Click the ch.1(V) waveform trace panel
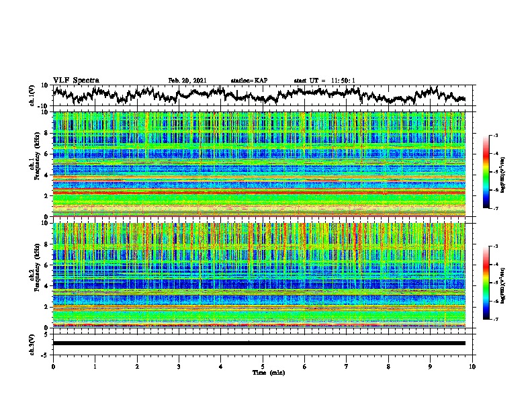The width and height of the screenshot is (532, 411). pos(264,95)
